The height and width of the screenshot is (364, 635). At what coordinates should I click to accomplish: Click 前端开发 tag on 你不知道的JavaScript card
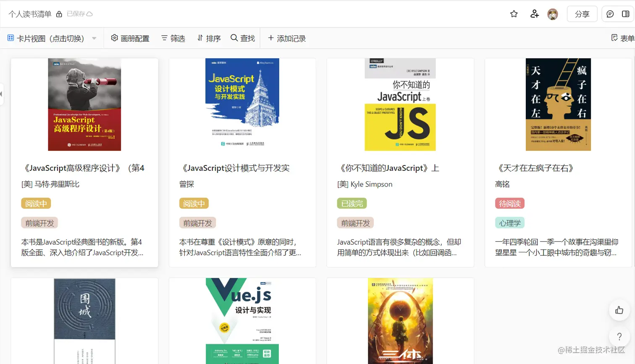click(356, 223)
